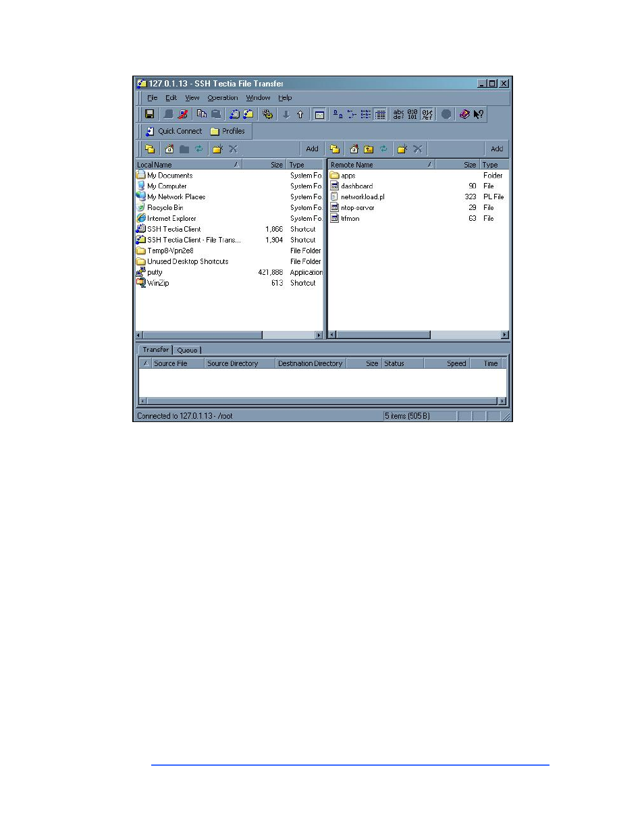644x834 pixels.
Task: Click the Stop transfer round icon
Action: (446, 114)
